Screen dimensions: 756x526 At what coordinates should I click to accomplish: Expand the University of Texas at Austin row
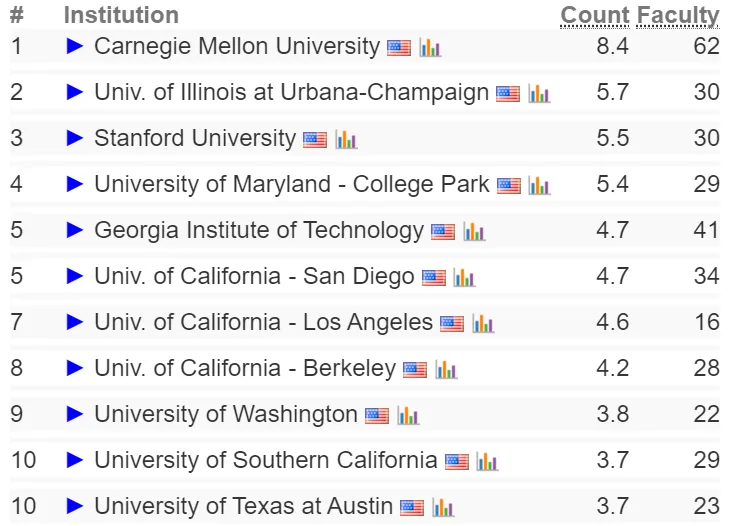coord(75,506)
